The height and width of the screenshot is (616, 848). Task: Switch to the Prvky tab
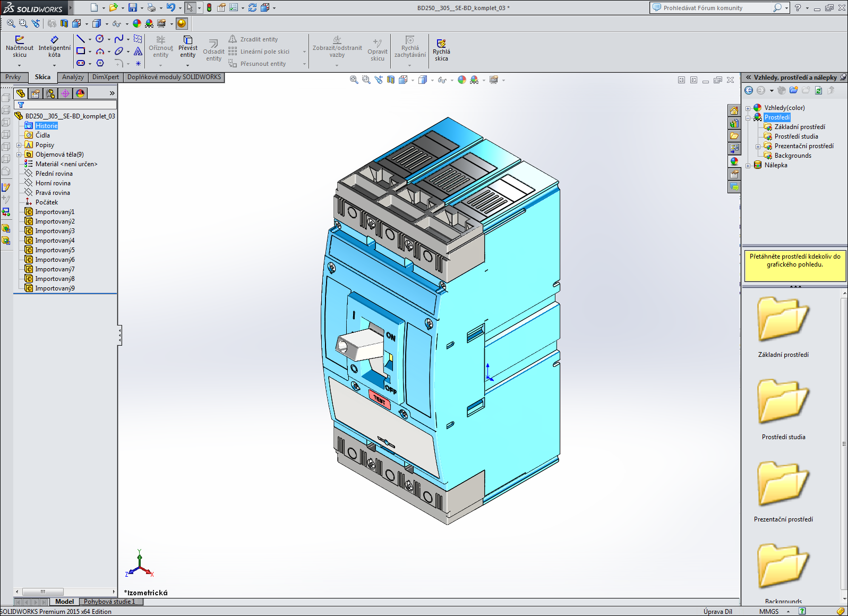13,77
